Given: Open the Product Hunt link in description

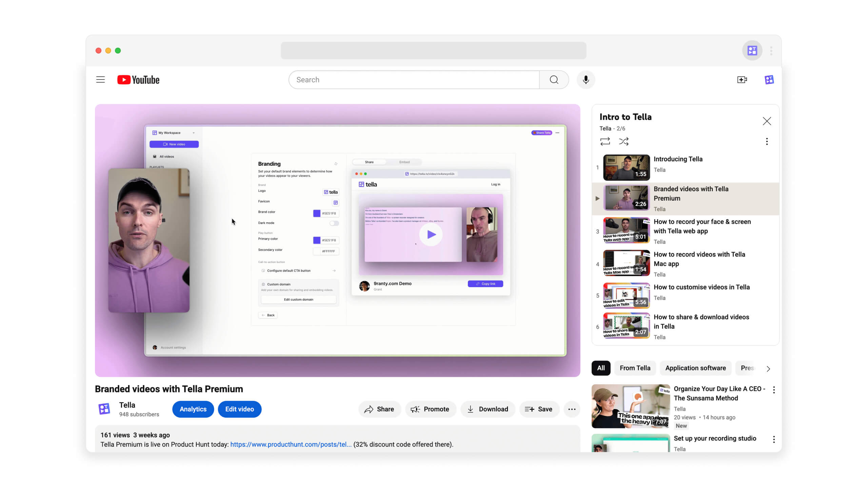Looking at the screenshot, I should pyautogui.click(x=291, y=444).
